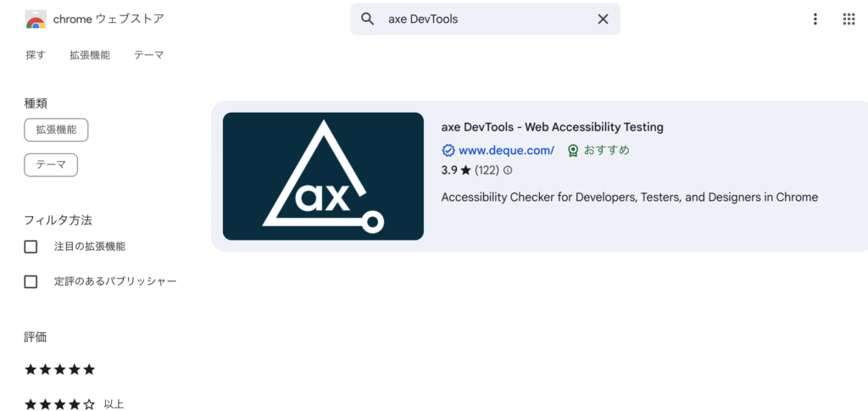Select the 拡張機能 filter chip under 種類

[57, 130]
